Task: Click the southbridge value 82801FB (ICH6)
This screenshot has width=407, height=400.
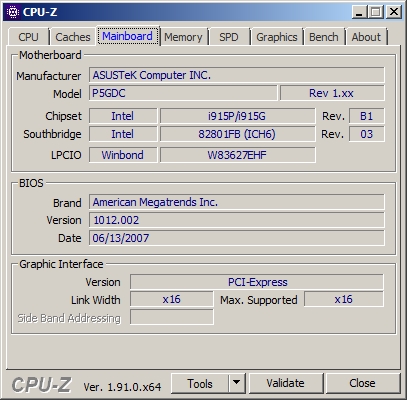Action: [237, 134]
